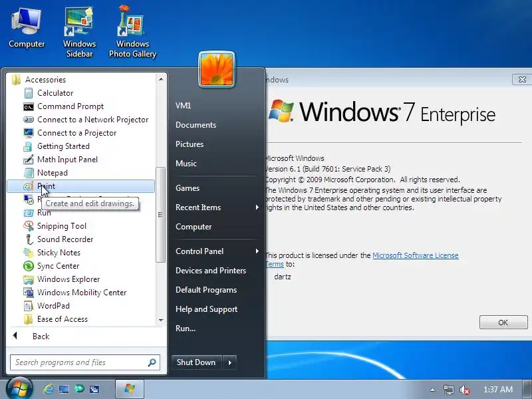Screen dimensions: 532x399
Task: Click the search magnifier icon
Action: 152,362
